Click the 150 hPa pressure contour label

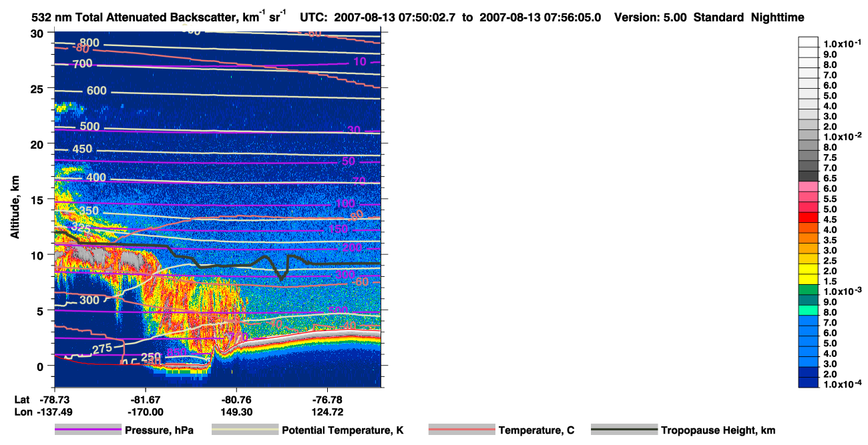coord(339,230)
